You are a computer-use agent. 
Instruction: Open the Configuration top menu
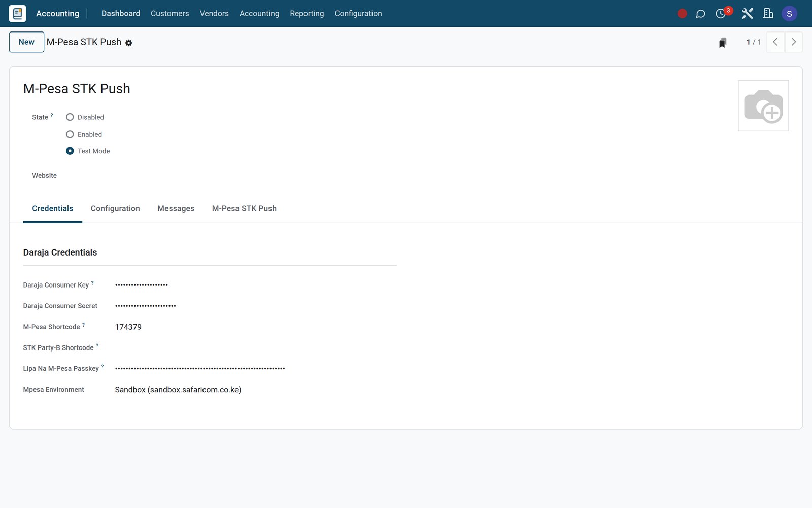click(x=358, y=14)
